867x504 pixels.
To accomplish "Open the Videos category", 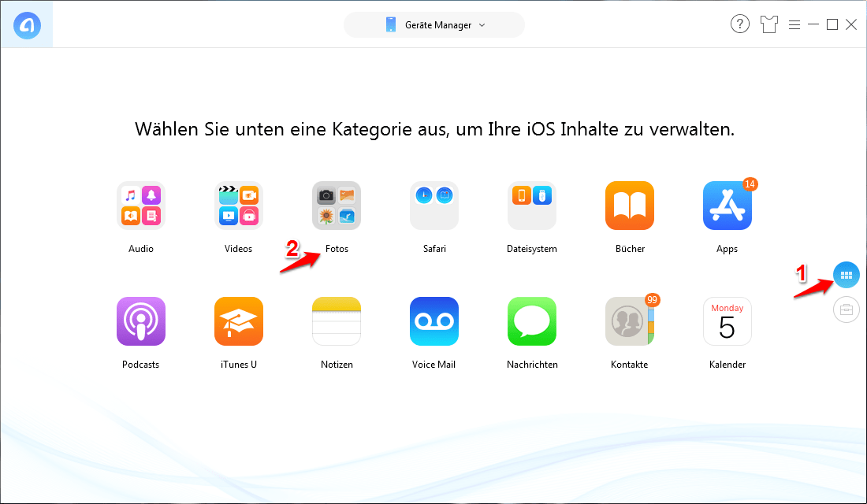I will (238, 205).
